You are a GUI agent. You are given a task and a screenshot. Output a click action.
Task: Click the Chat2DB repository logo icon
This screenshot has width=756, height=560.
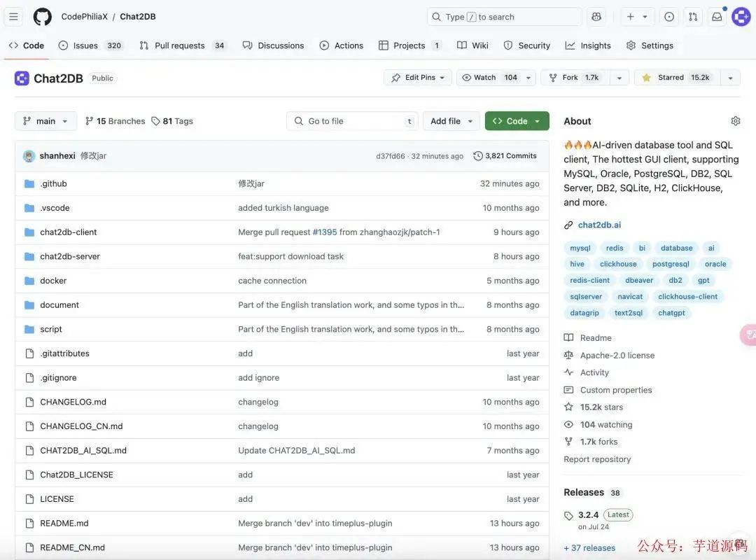(x=22, y=78)
